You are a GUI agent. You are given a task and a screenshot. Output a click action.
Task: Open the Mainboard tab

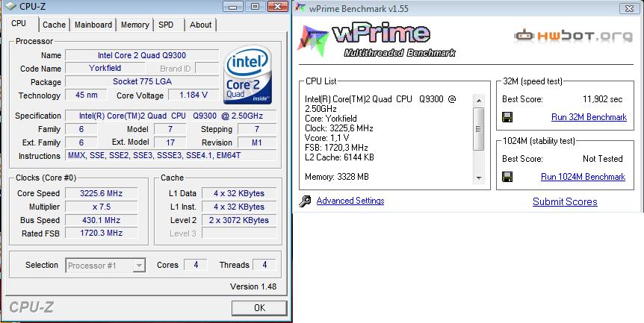(x=93, y=25)
